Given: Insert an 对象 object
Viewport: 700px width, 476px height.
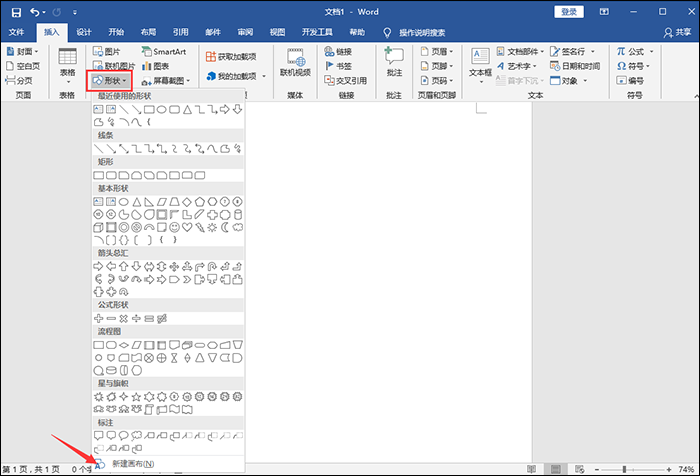Looking at the screenshot, I should [x=568, y=81].
